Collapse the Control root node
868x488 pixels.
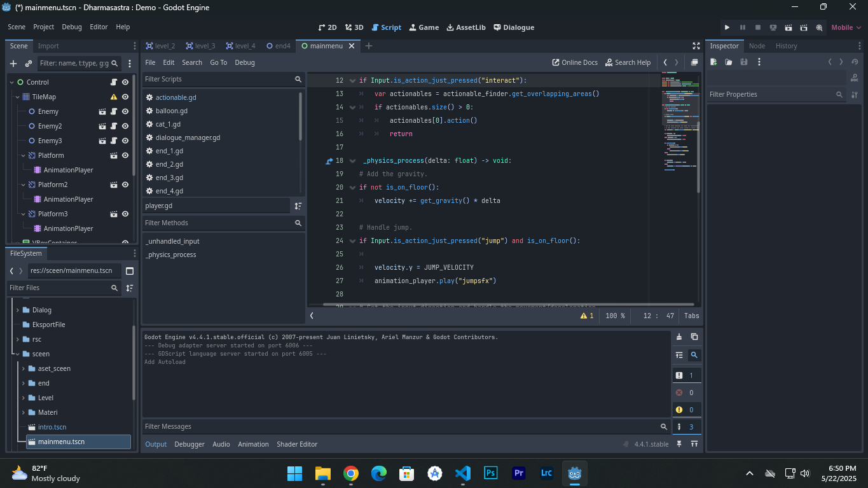tap(11, 82)
